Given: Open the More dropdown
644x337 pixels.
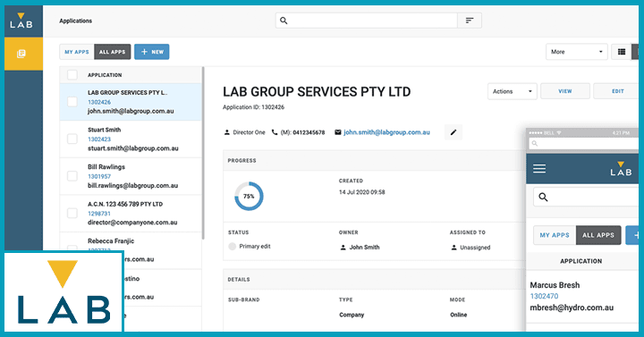Looking at the screenshot, I should (576, 52).
